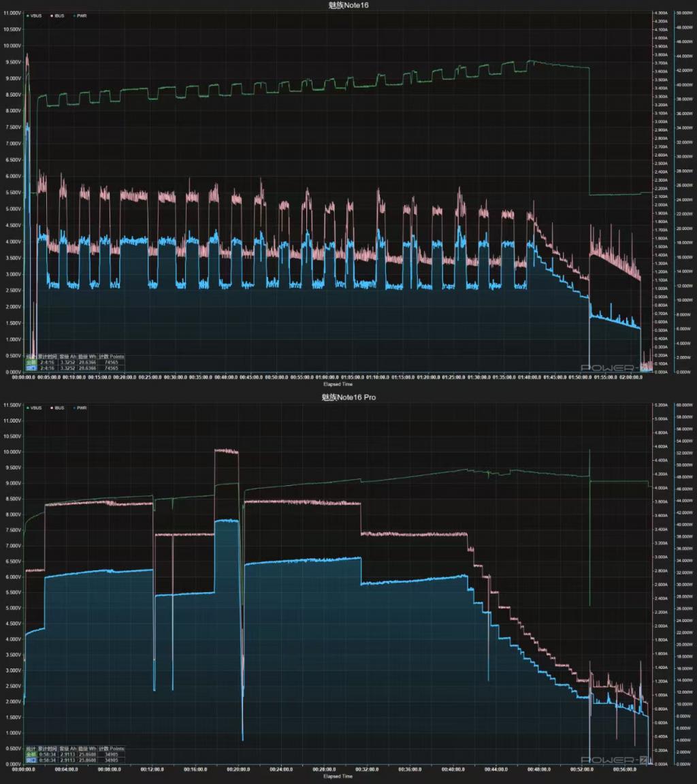Image resolution: width=697 pixels, height=784 pixels.
Task: Select green-row 28.6366 Wh cell, Note16 stats table
Action: point(87,362)
